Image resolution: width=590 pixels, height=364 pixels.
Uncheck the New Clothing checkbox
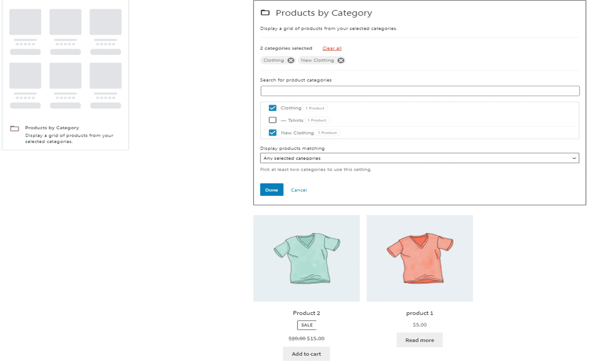click(272, 133)
